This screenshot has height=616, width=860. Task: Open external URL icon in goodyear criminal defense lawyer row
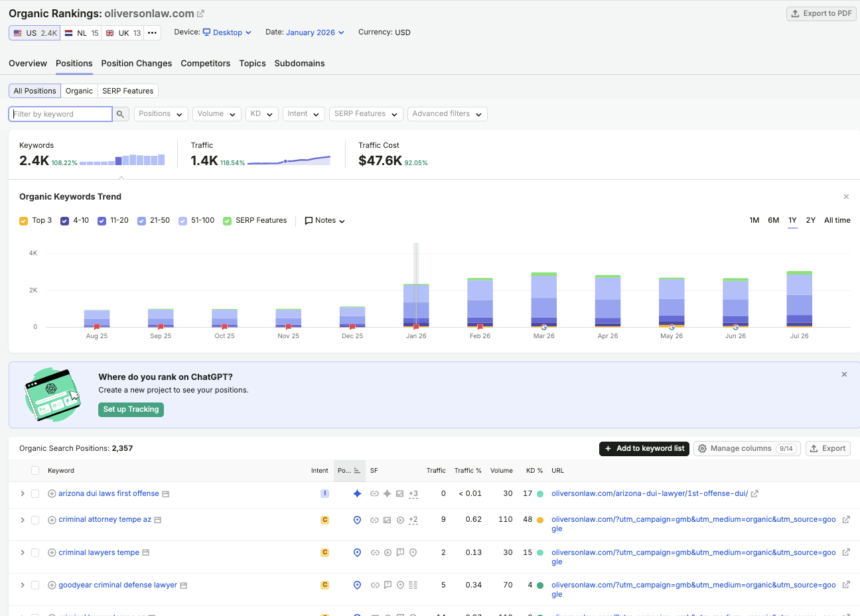846,585
